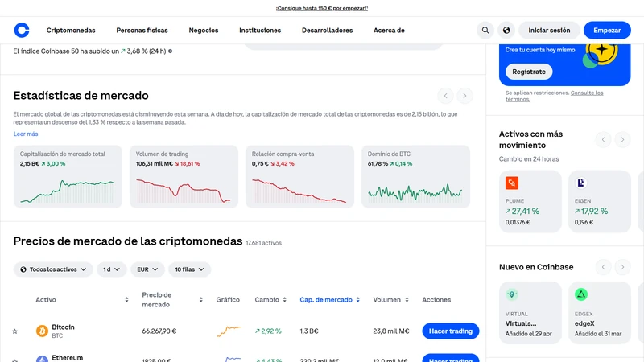This screenshot has width=644, height=362.
Task: Click 17.681 activos count text
Action: [x=264, y=243]
